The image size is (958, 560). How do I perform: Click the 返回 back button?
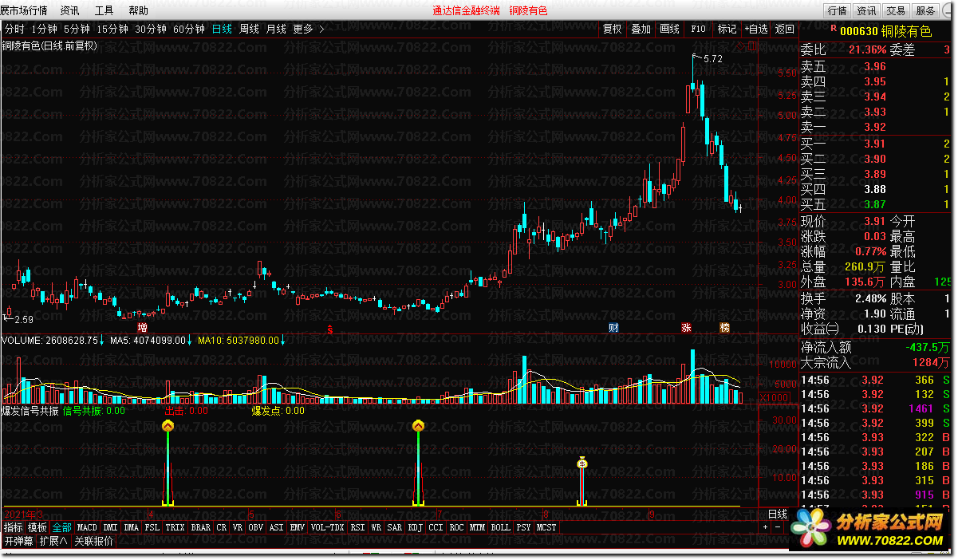pos(784,29)
